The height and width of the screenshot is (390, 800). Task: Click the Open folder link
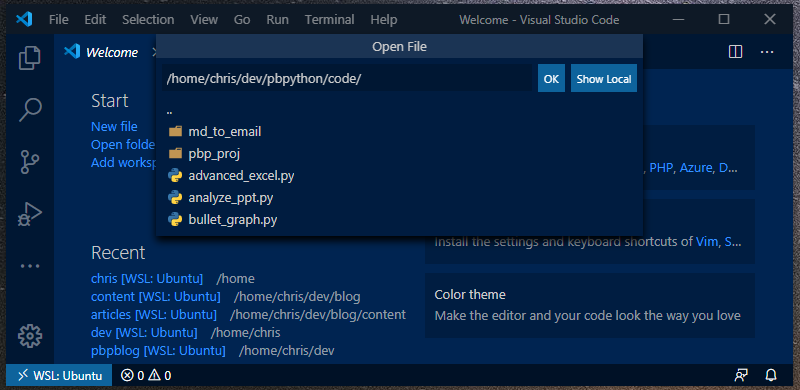(x=123, y=144)
